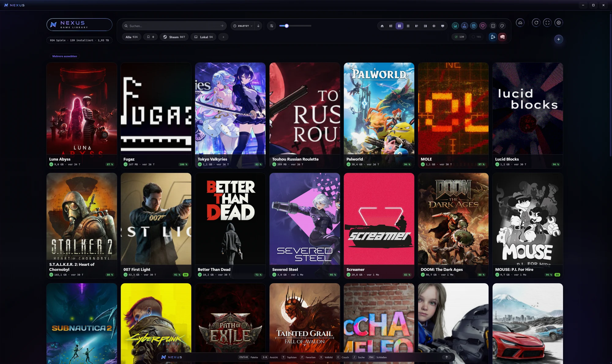Select the carousel coverflow view icon
Image resolution: width=612 pixels, height=364 pixels.
pyautogui.click(x=434, y=26)
